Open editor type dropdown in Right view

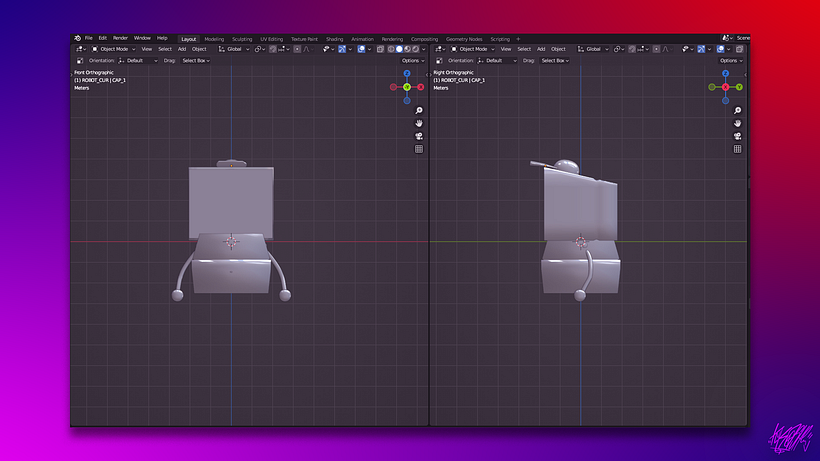coord(440,49)
